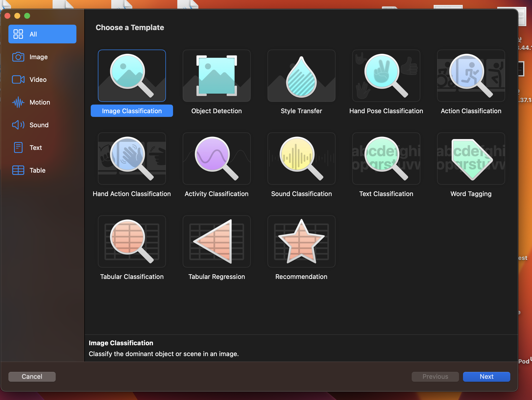The width and height of the screenshot is (532, 400).
Task: Click the Next button
Action: [x=486, y=377]
